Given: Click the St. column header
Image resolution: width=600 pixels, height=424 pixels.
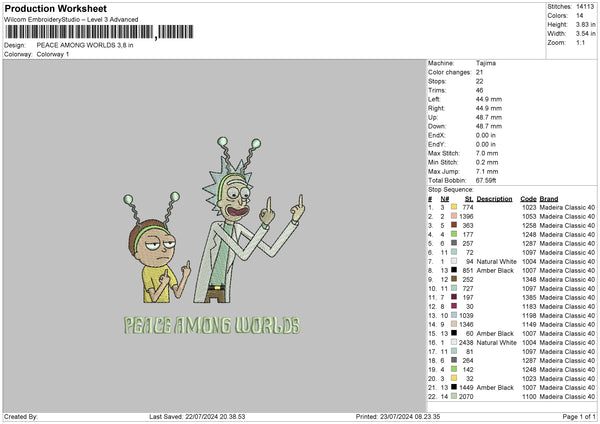Looking at the screenshot, I should coord(468,198).
